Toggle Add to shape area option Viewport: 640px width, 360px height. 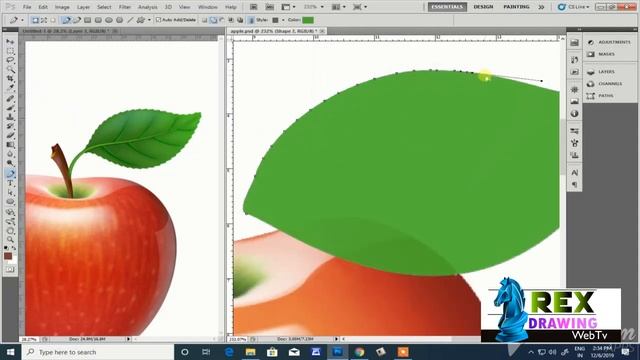pos(213,20)
